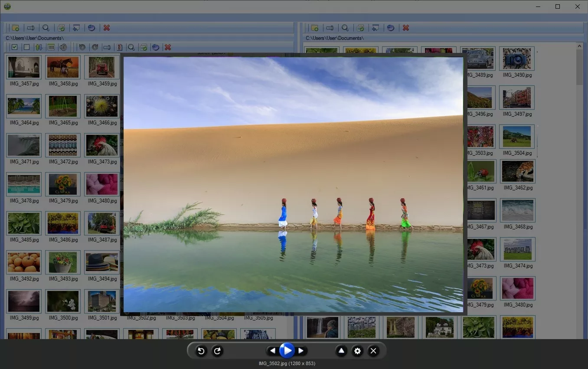The height and width of the screenshot is (369, 588).
Task: Open the list view icon in the thumbnail toolbar
Action: [x=51, y=47]
